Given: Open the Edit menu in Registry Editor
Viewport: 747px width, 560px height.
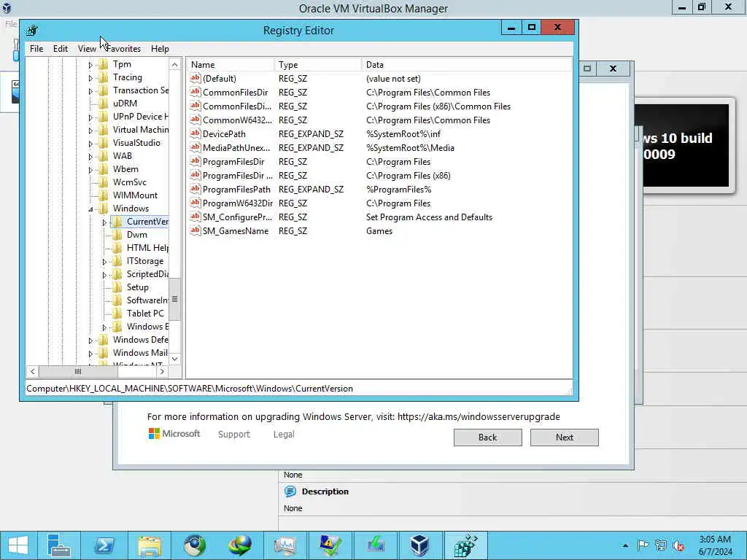Looking at the screenshot, I should tap(60, 49).
